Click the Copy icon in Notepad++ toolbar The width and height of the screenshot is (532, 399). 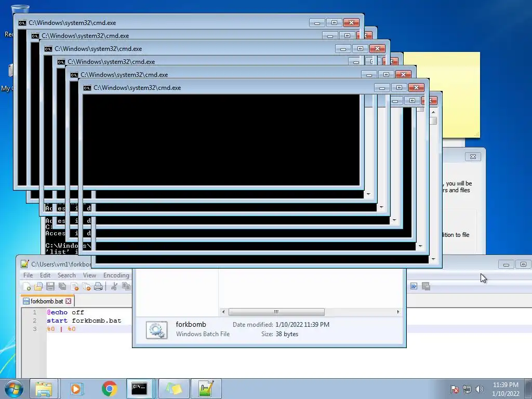point(126,286)
